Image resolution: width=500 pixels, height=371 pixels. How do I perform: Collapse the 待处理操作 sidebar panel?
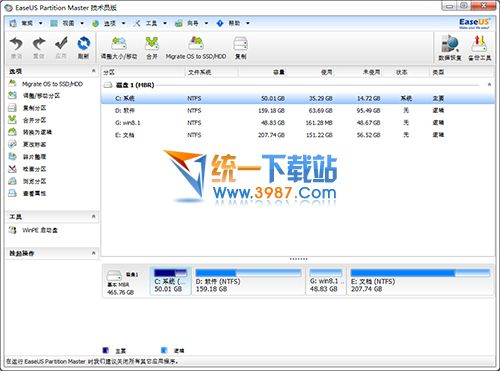[94, 253]
